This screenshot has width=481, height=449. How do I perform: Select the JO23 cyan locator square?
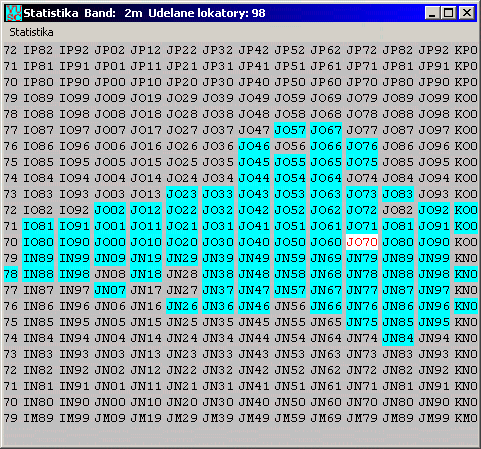tap(182, 194)
